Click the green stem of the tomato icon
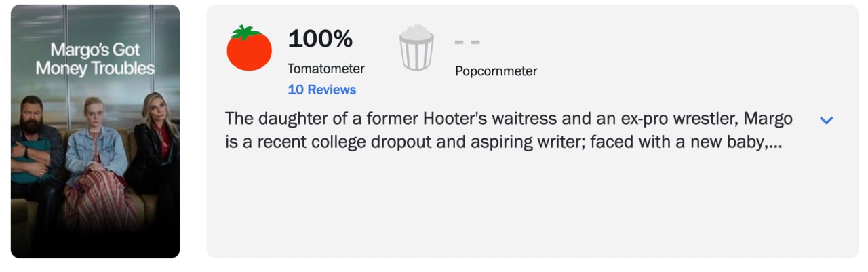The height and width of the screenshot is (272, 868). [x=245, y=31]
